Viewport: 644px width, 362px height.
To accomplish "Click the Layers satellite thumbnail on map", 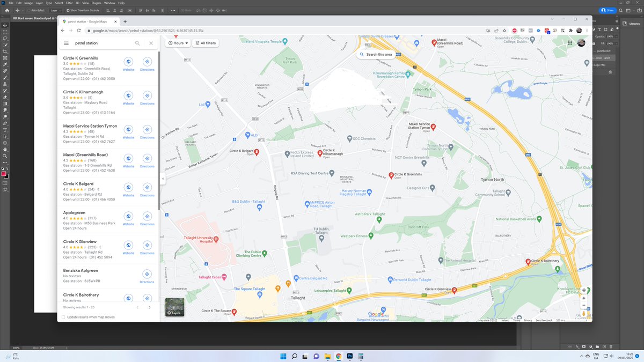I will pos(174,307).
